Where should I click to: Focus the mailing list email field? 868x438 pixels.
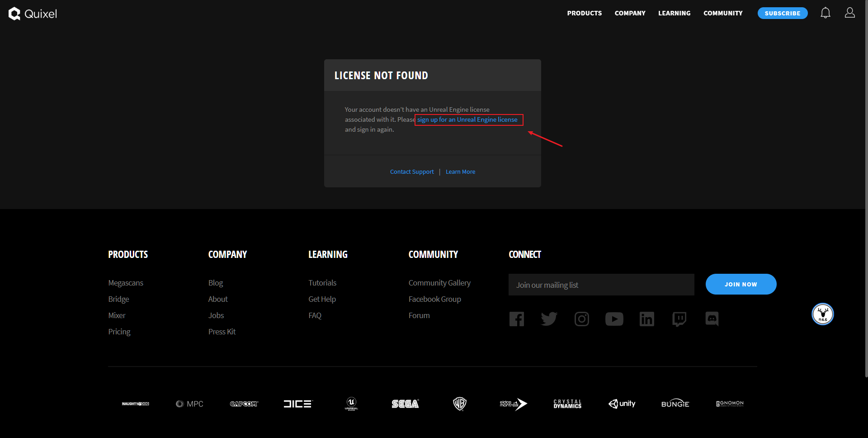[601, 285]
